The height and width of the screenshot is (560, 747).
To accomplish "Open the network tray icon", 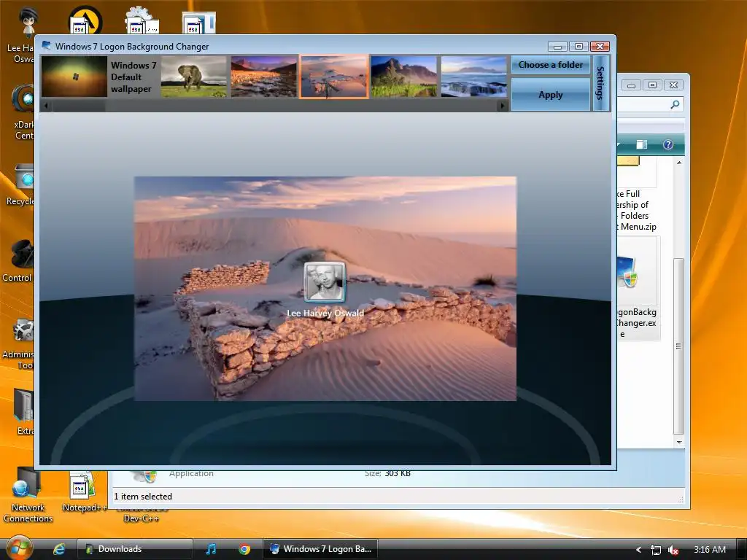I will click(656, 550).
